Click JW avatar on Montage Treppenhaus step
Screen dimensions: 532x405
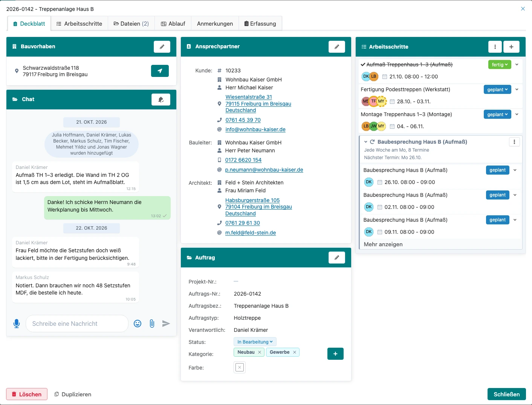click(373, 126)
